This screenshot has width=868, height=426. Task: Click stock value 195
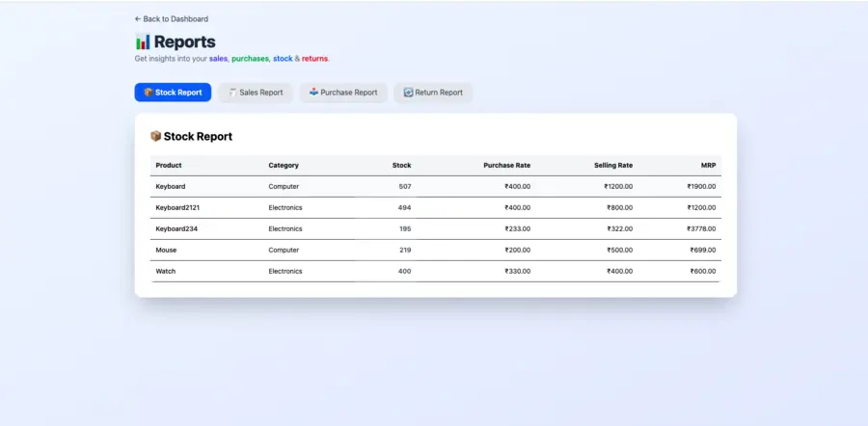pos(406,228)
